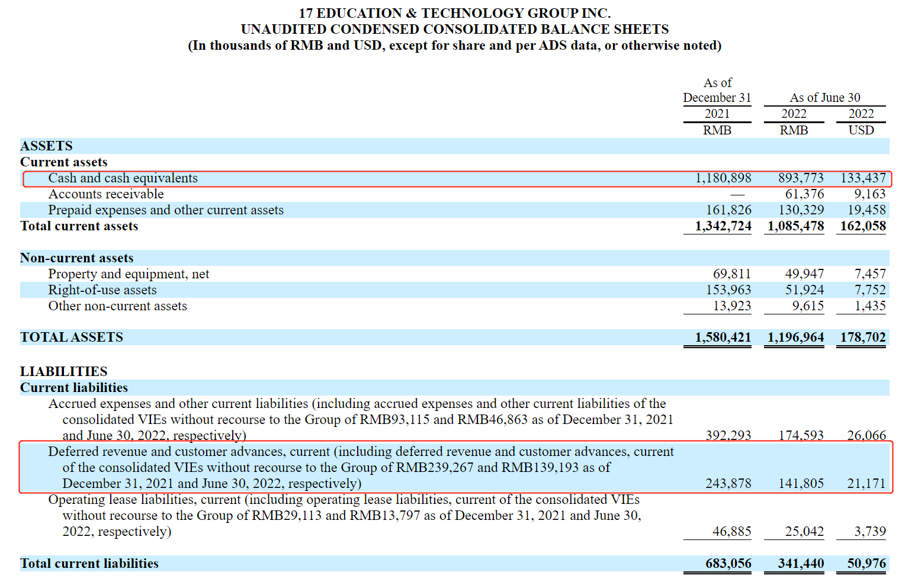Select the operating lease liabilities value 46,885
The image size is (902, 588).
(731, 532)
